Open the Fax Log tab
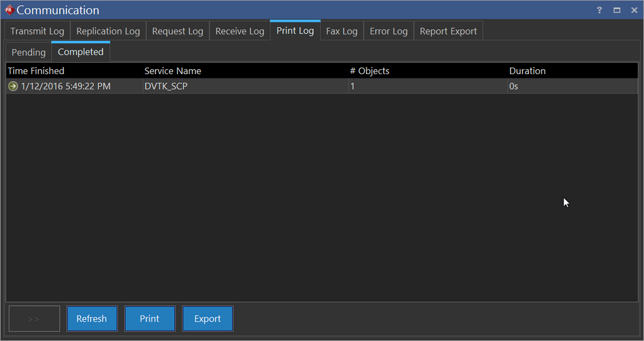Viewport: 644px width, 341px height. click(x=341, y=31)
